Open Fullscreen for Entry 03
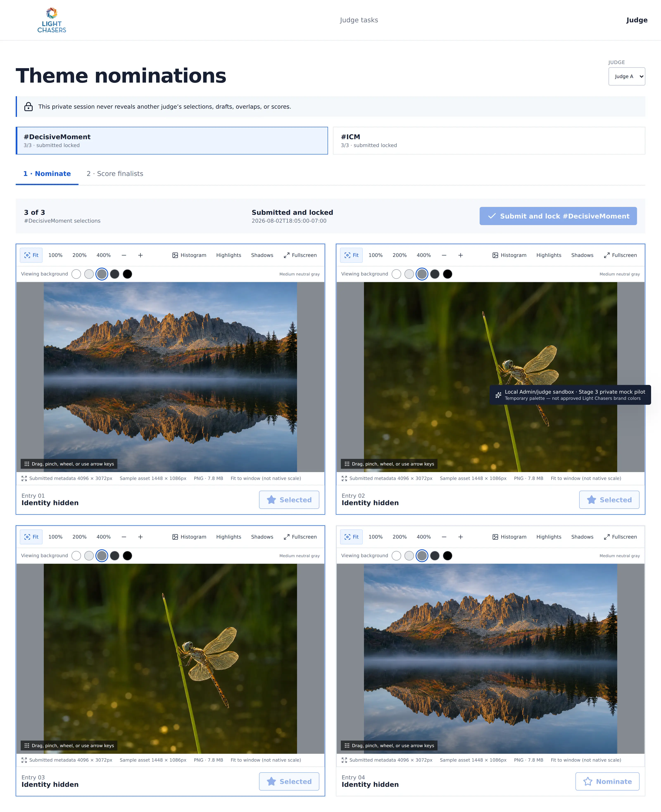661x812 pixels. click(300, 537)
